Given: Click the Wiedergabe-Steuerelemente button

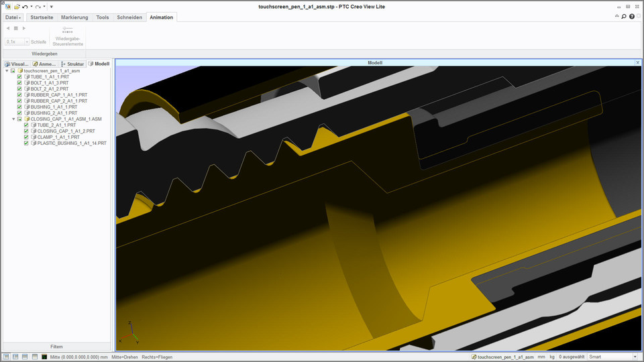Looking at the screenshot, I should [68, 36].
